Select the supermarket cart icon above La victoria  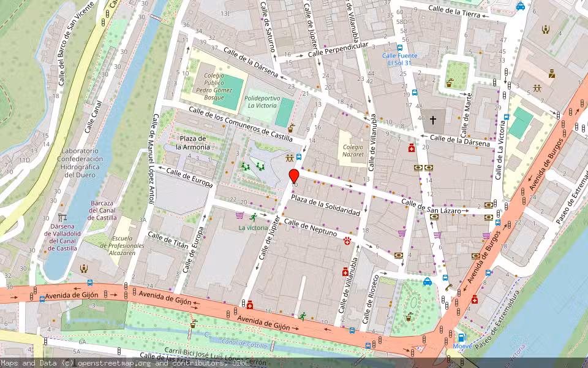click(239, 215)
